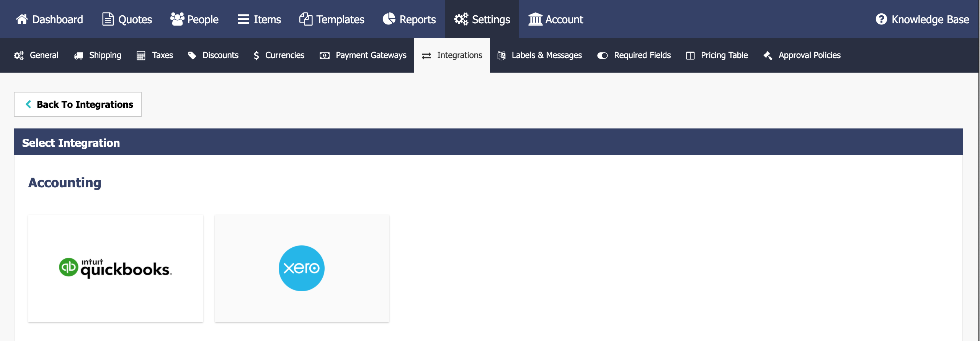Switch to Taxes settings tab

(163, 55)
